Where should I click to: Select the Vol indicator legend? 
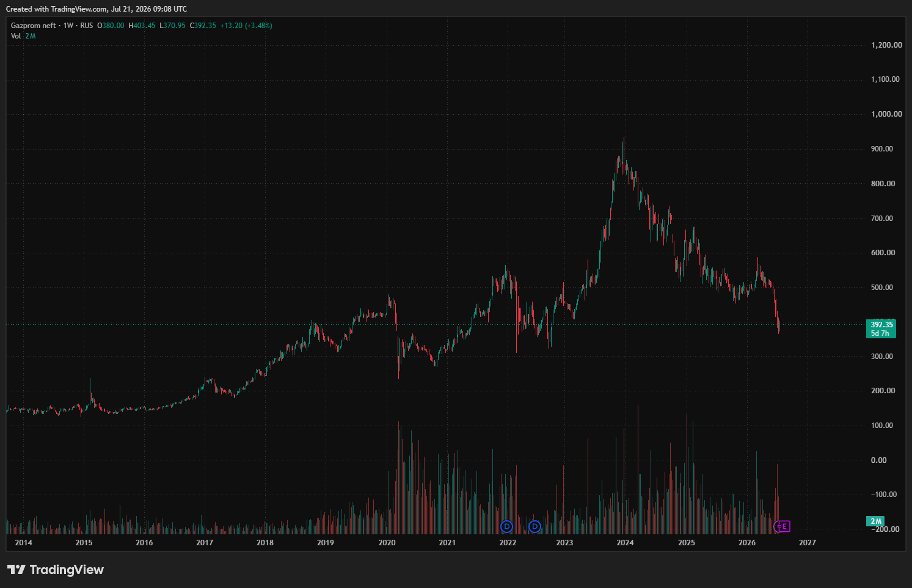23,36
